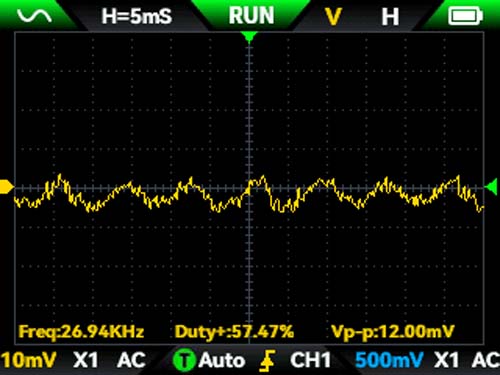500x375 pixels.
Task: Select the Duty+ 57.47% measurement
Action: tap(234, 332)
